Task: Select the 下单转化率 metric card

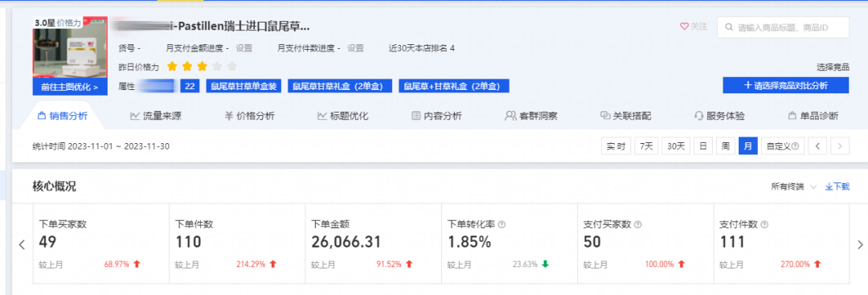Action: (x=510, y=244)
